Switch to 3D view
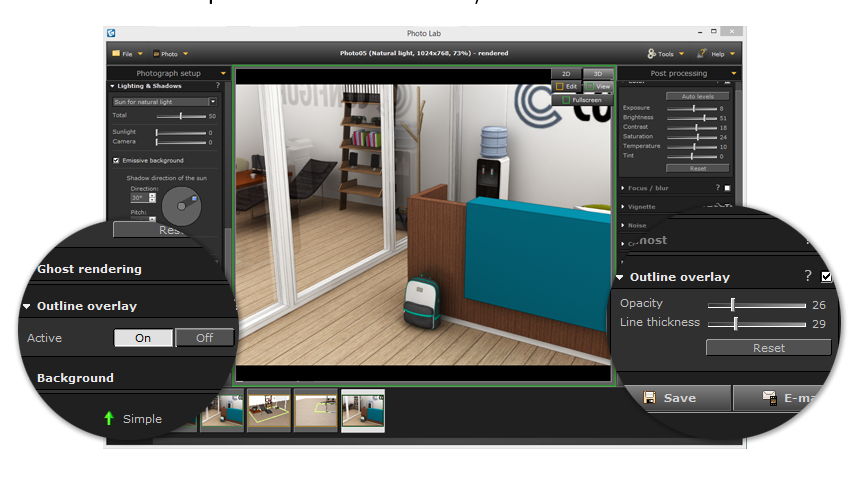Image resolution: width=856 pixels, height=484 pixels. click(x=598, y=74)
